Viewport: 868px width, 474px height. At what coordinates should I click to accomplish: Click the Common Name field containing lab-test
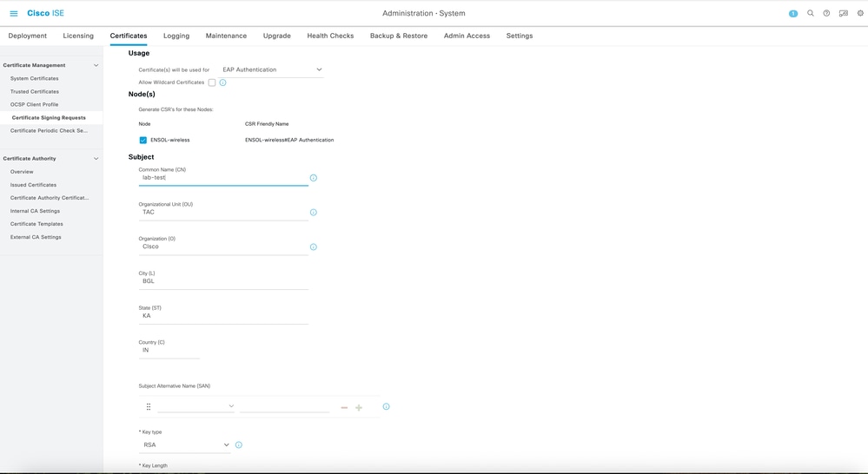pyautogui.click(x=223, y=178)
